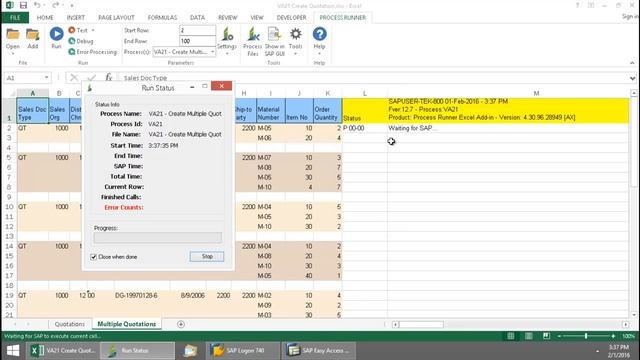This screenshot has height=360, width=640.
Task: Open Process Runner Settings
Action: click(x=227, y=41)
